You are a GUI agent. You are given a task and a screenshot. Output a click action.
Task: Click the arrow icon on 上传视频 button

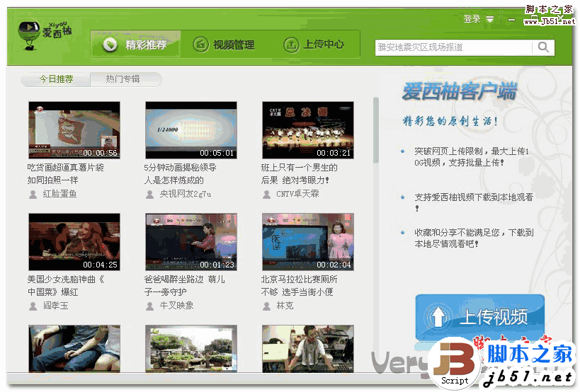pos(438,316)
